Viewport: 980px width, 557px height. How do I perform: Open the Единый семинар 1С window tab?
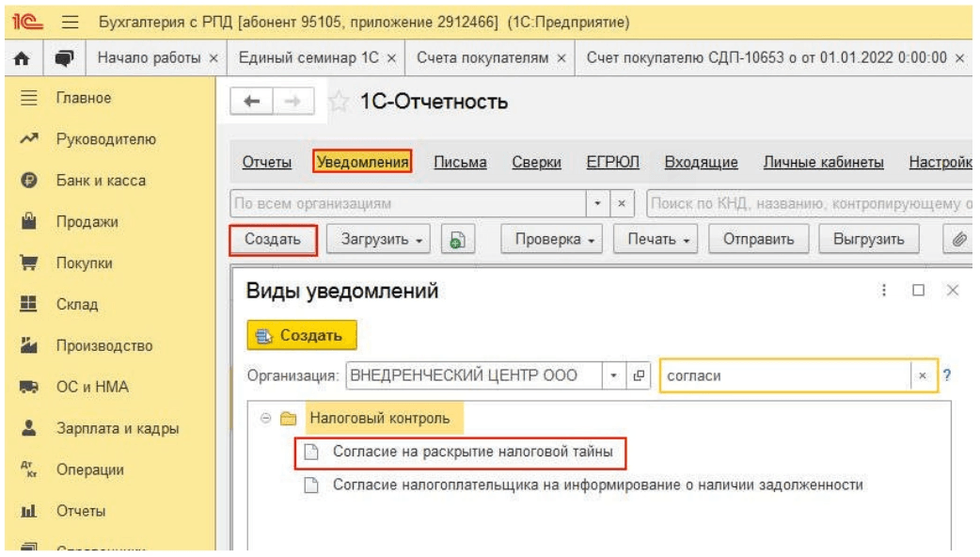[x=308, y=58]
